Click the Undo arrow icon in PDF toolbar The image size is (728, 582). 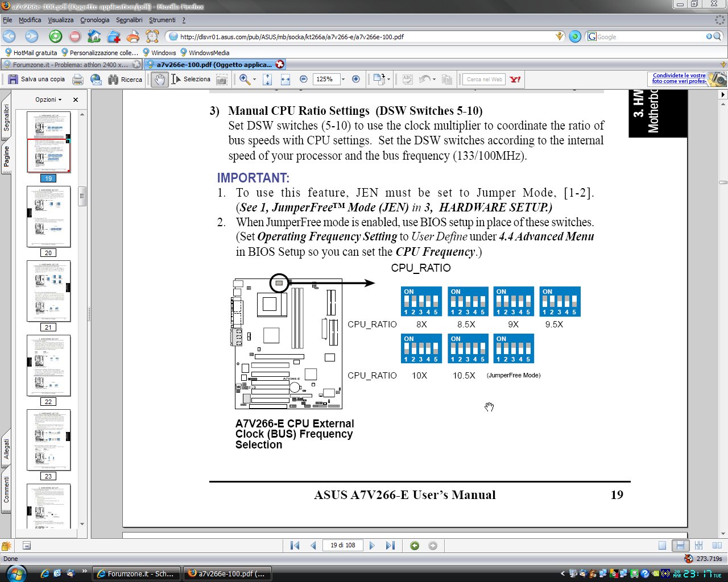tap(424, 80)
